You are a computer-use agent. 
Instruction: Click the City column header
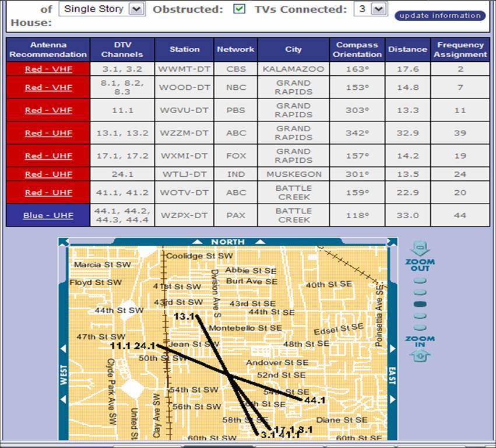pyautogui.click(x=294, y=50)
